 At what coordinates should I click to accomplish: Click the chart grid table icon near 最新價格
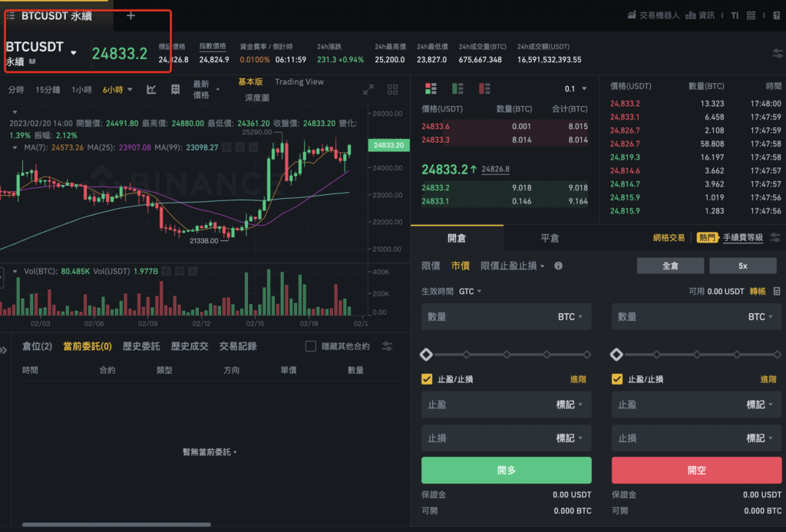tap(176, 90)
